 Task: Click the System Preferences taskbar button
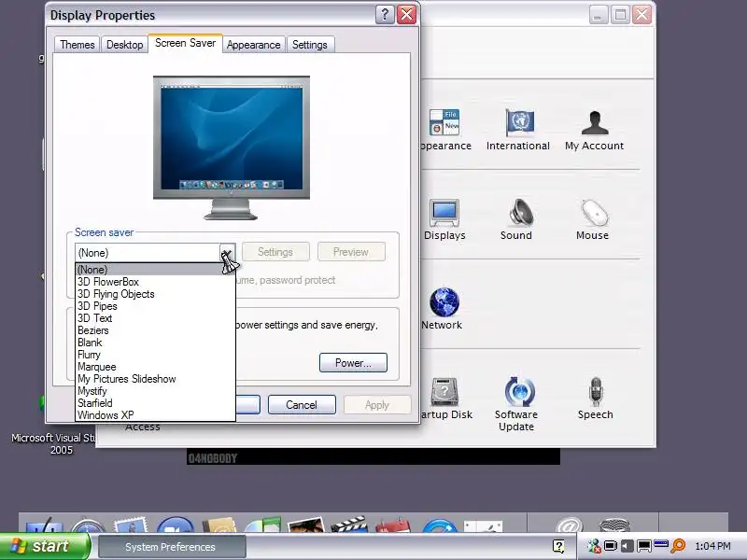tap(172, 547)
